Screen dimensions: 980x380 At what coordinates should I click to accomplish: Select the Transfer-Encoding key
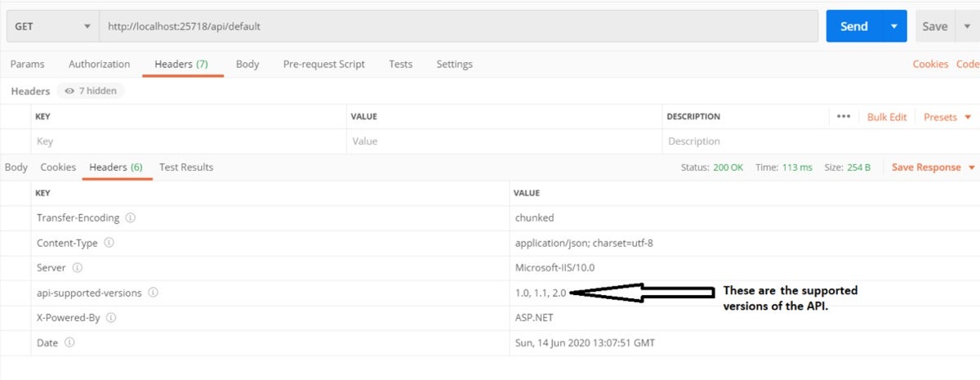click(x=78, y=218)
